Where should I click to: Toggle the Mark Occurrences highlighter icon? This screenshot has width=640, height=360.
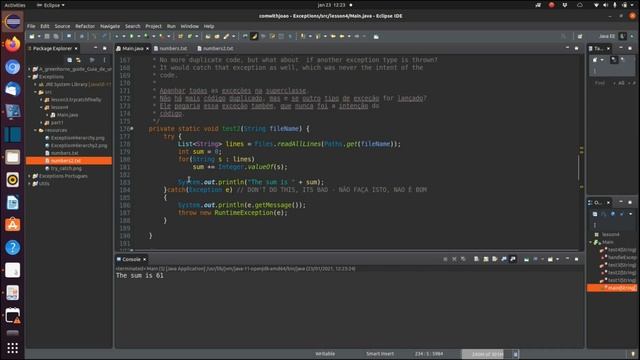[255, 36]
